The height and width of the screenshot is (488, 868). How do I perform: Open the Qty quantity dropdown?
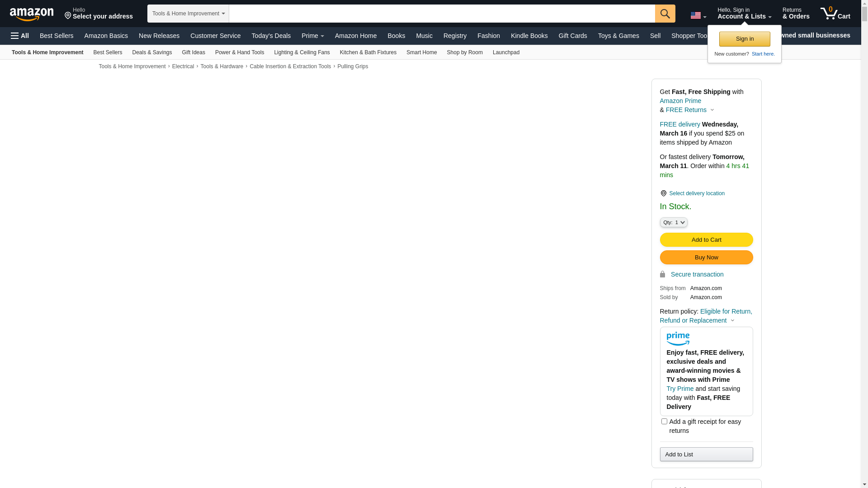pyautogui.click(x=673, y=222)
